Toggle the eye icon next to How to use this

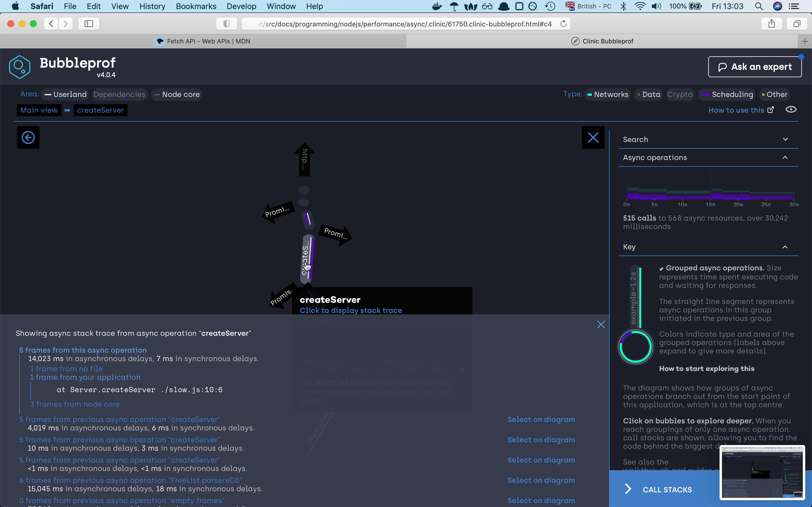[791, 110]
